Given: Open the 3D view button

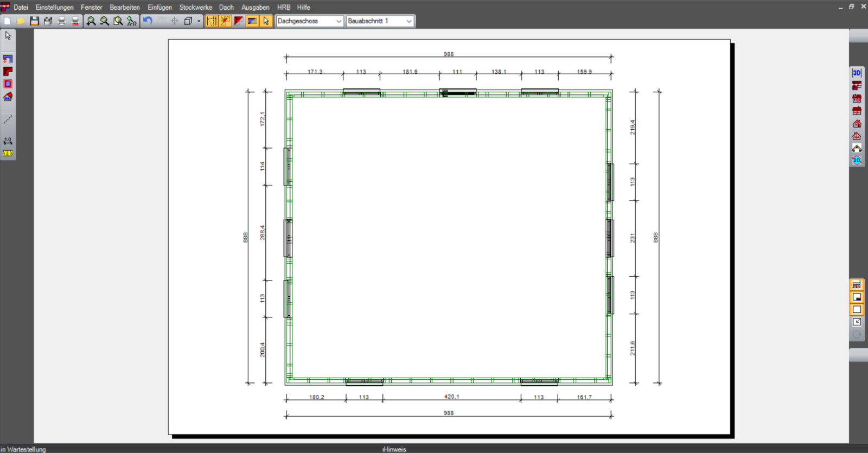Looking at the screenshot, I should coord(857,73).
